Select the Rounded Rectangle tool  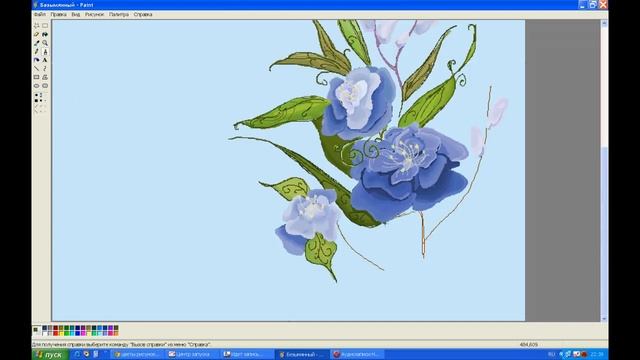coord(45,86)
